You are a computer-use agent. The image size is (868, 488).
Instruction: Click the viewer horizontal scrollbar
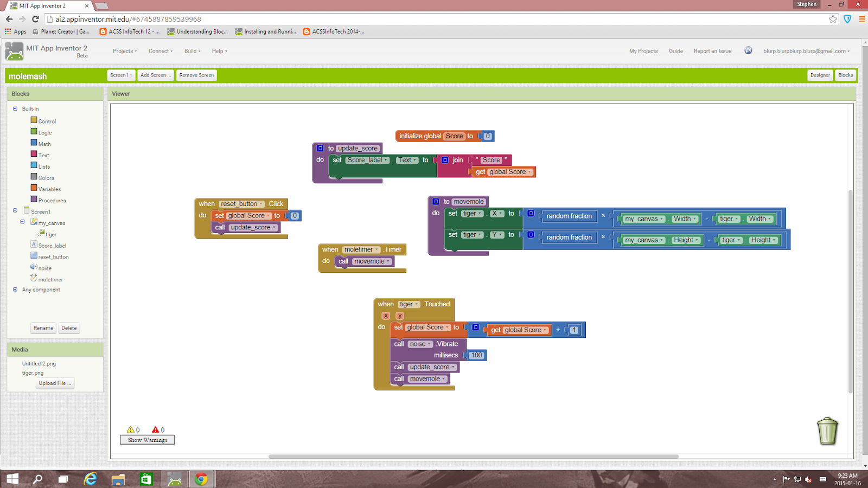pyautogui.click(x=474, y=457)
